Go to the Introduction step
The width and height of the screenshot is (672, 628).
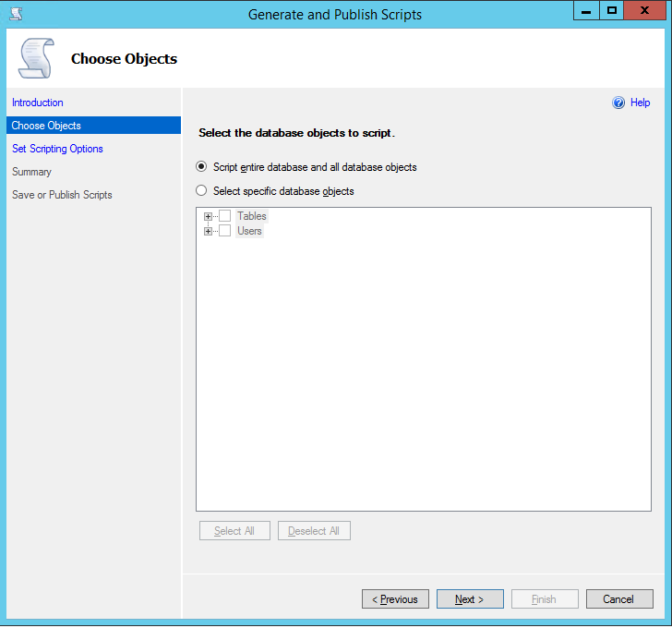(38, 103)
